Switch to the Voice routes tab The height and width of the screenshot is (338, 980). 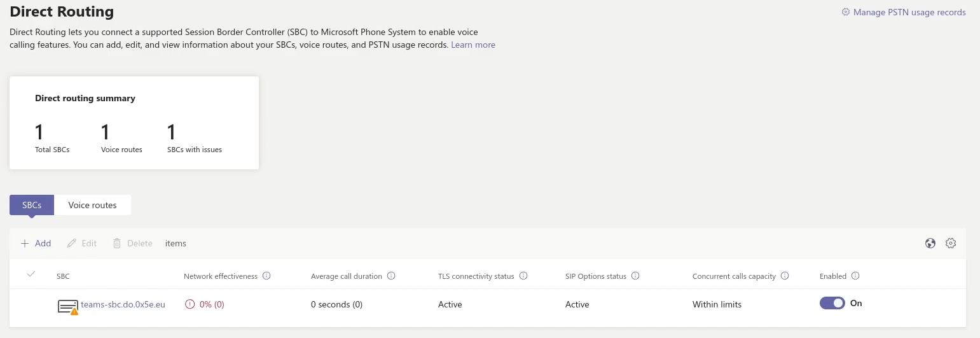pos(92,205)
